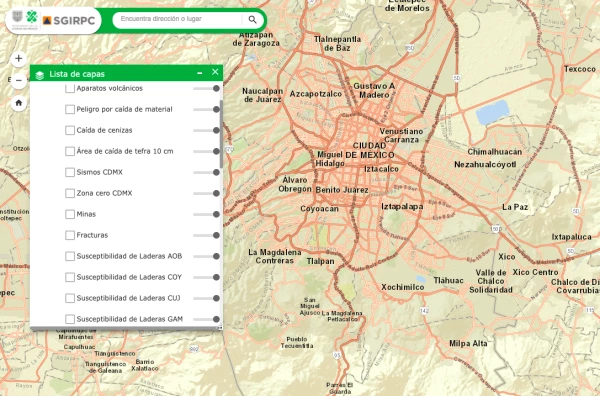Check Susceptibilidad de Laderas CUJ
This screenshot has height=396, width=600.
pos(70,298)
